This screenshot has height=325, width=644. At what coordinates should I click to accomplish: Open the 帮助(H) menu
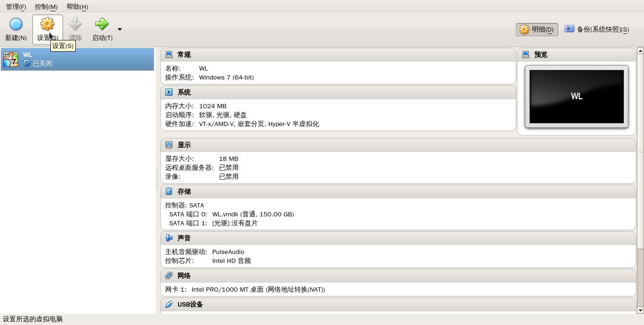(x=77, y=7)
